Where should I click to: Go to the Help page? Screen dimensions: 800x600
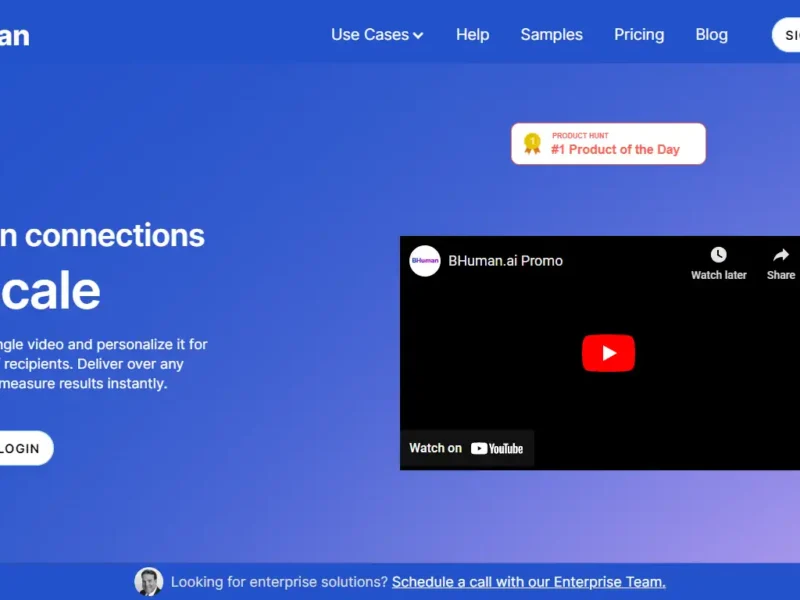[472, 34]
